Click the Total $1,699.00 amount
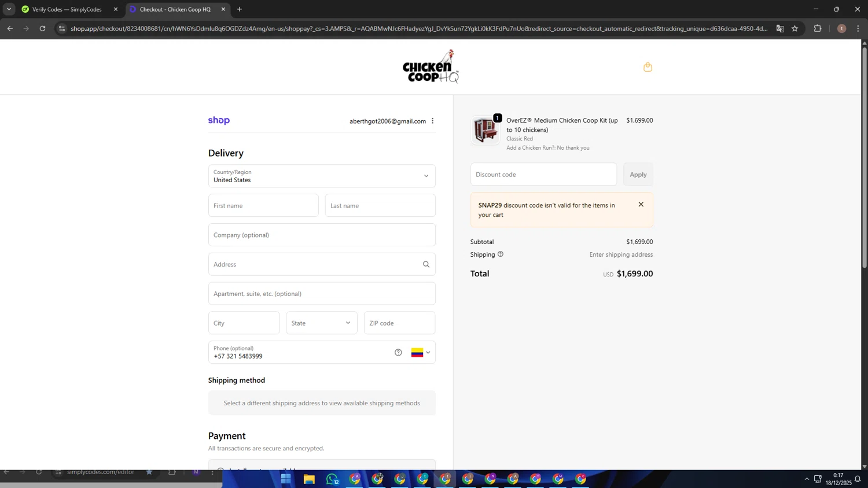 click(634, 273)
